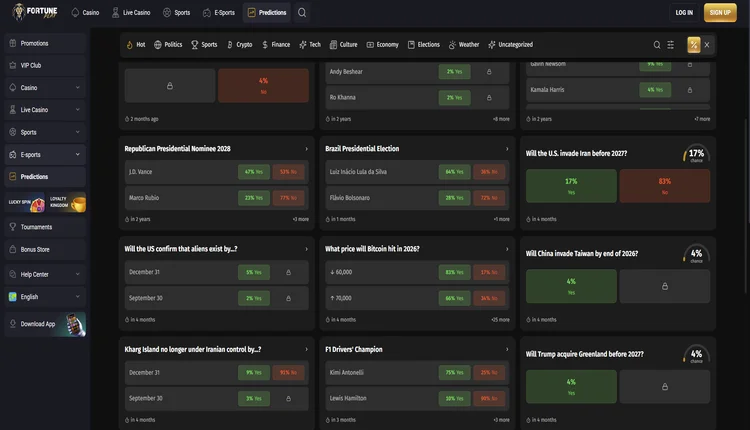750x430 pixels.
Task: Select the Weather category tab
Action: click(464, 44)
